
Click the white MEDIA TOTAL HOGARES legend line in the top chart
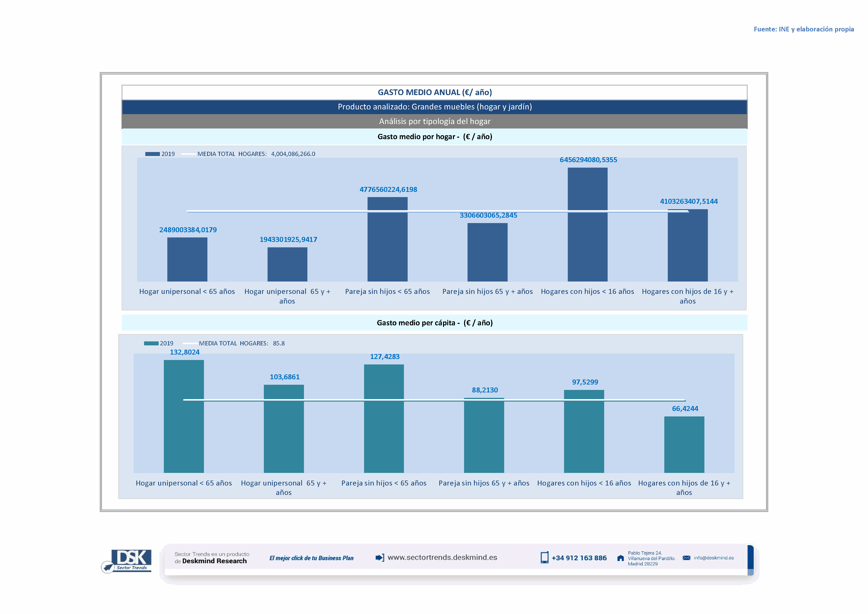point(188,154)
